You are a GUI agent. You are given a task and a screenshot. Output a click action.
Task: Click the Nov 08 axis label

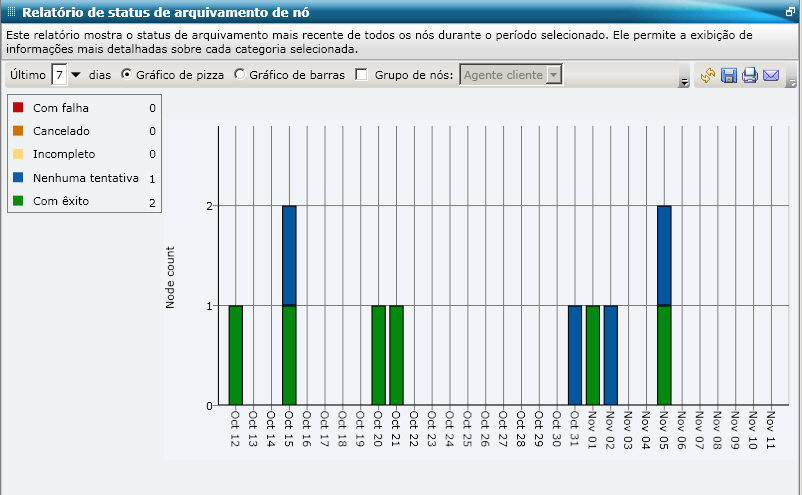coord(717,430)
